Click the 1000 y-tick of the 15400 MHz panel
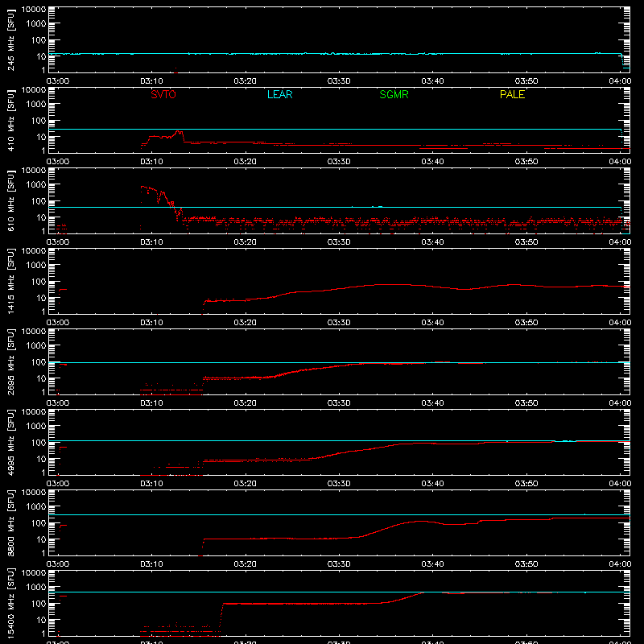 point(36,588)
